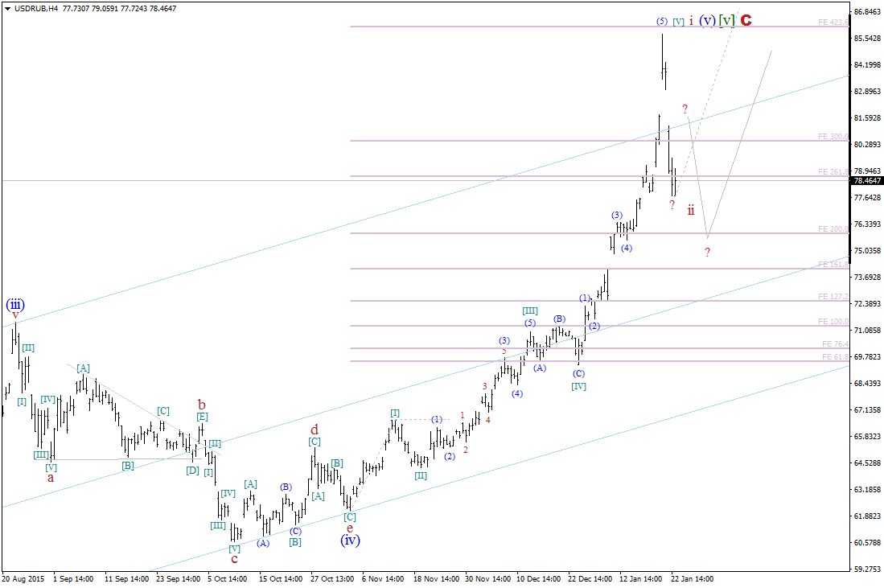Select the FE 127.2 Fibonacci level label
The width and height of the screenshot is (884, 588).
pyautogui.click(x=833, y=297)
